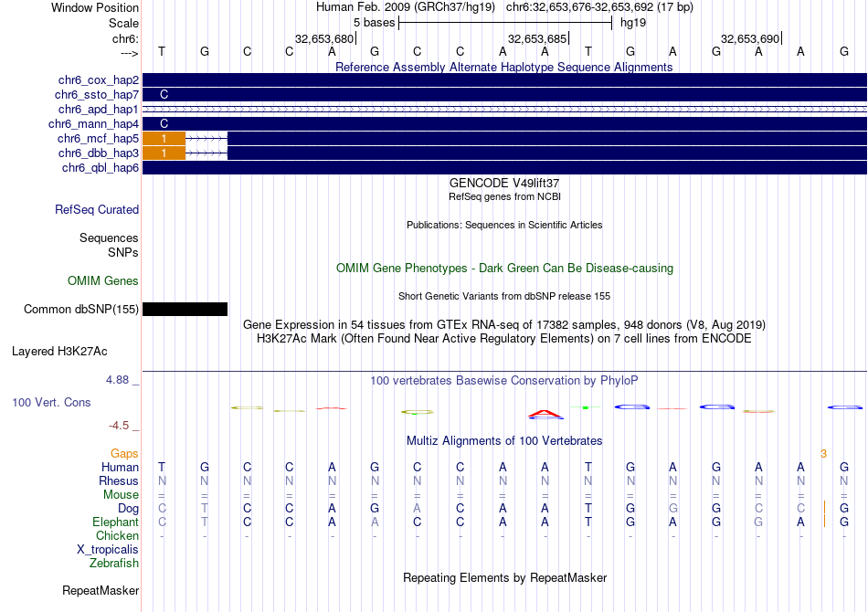The image size is (868, 612).
Task: Click the RepeatMasker track label
Action: [101, 590]
